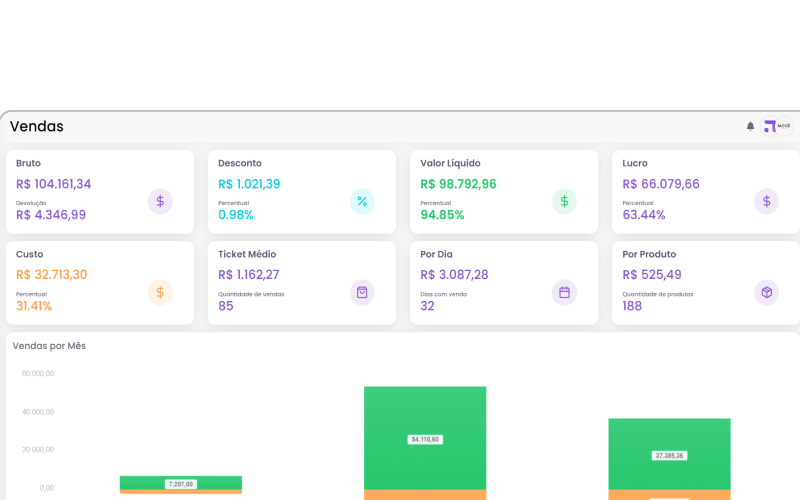This screenshot has height=500, width=800.
Task: Click the Custo card heading
Action: [30, 254]
